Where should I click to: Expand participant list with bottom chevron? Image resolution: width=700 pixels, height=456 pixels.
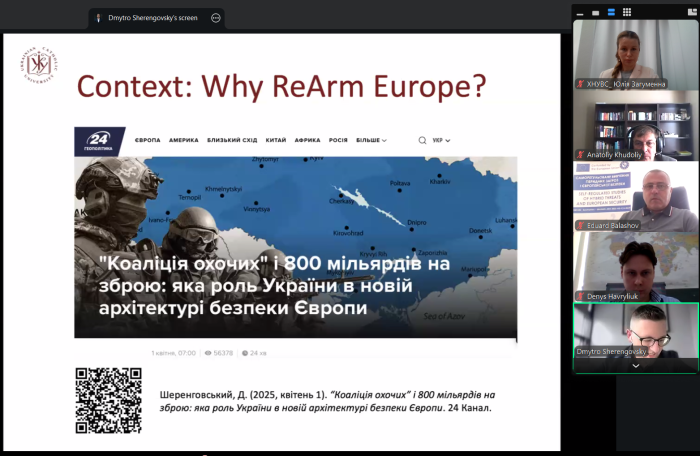coord(635,366)
